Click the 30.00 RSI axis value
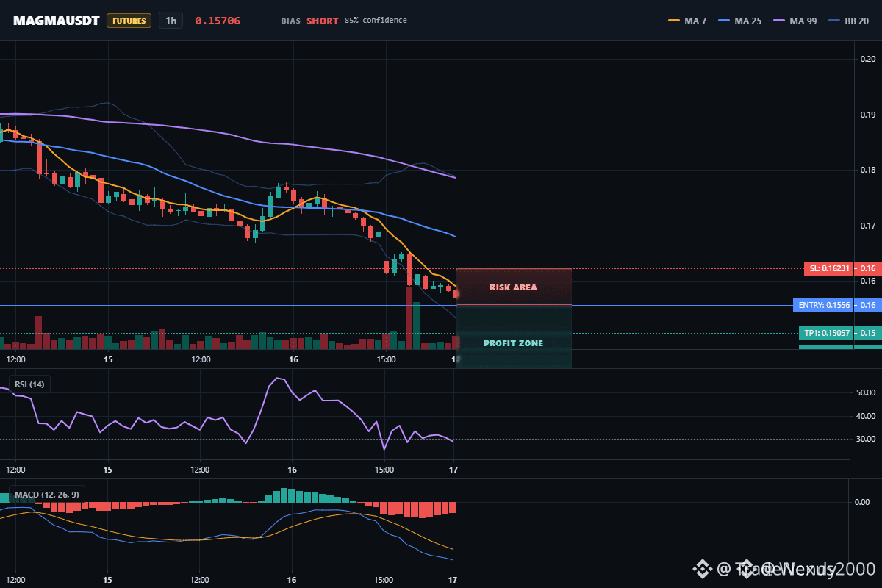This screenshot has height=588, width=882. (865, 439)
